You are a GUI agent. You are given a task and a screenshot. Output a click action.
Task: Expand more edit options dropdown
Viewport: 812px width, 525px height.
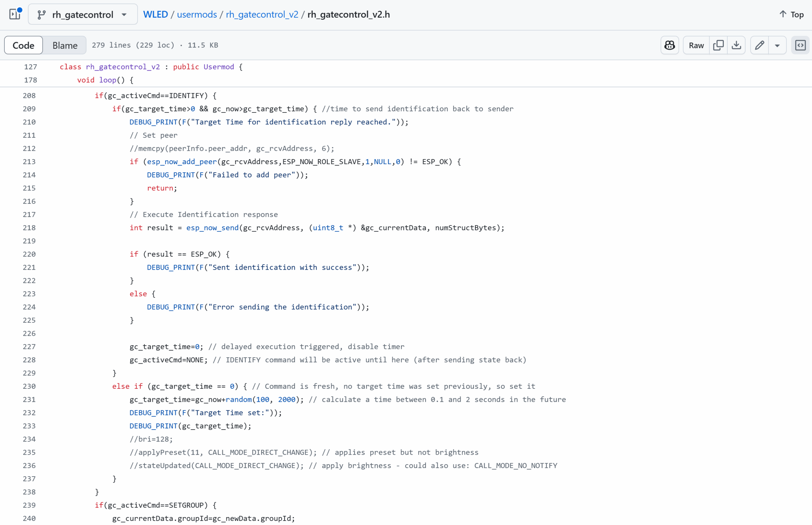tap(777, 45)
